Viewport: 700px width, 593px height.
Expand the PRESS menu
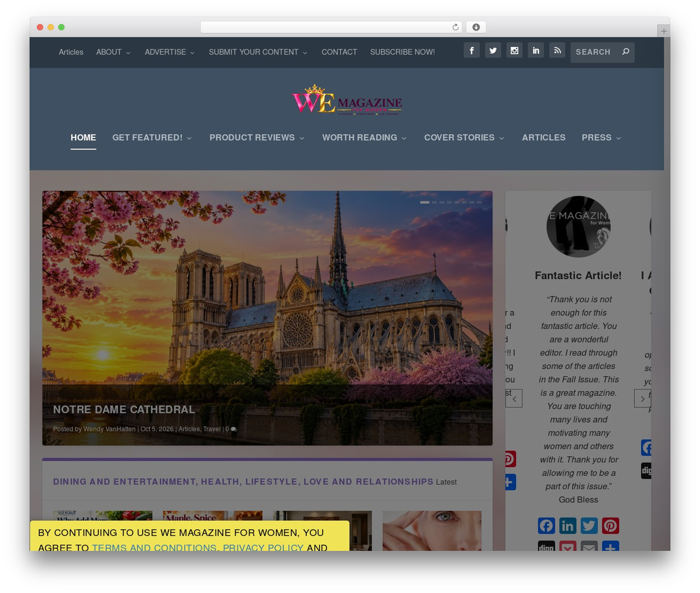tap(602, 138)
